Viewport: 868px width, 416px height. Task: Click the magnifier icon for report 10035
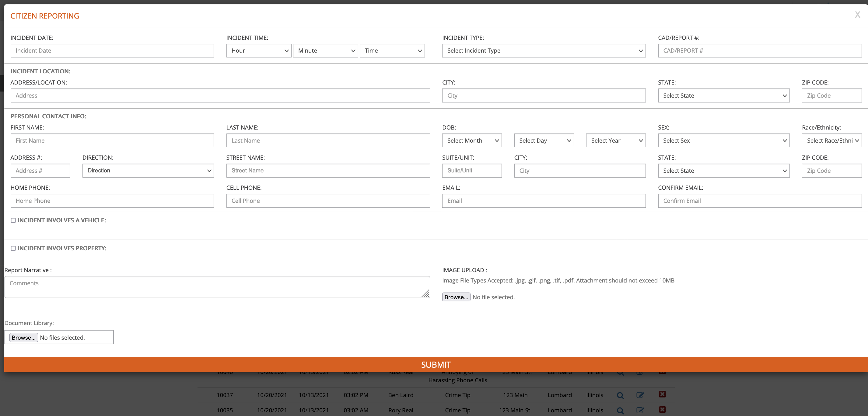click(620, 410)
